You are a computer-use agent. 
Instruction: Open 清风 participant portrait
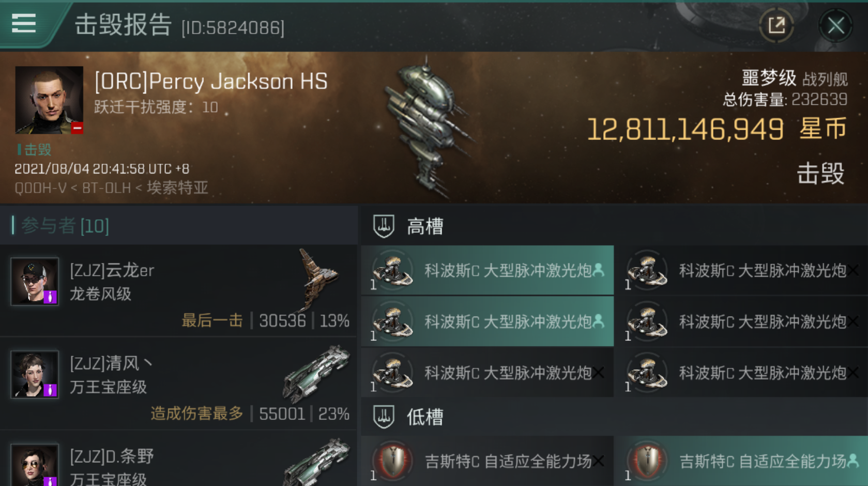[35, 374]
